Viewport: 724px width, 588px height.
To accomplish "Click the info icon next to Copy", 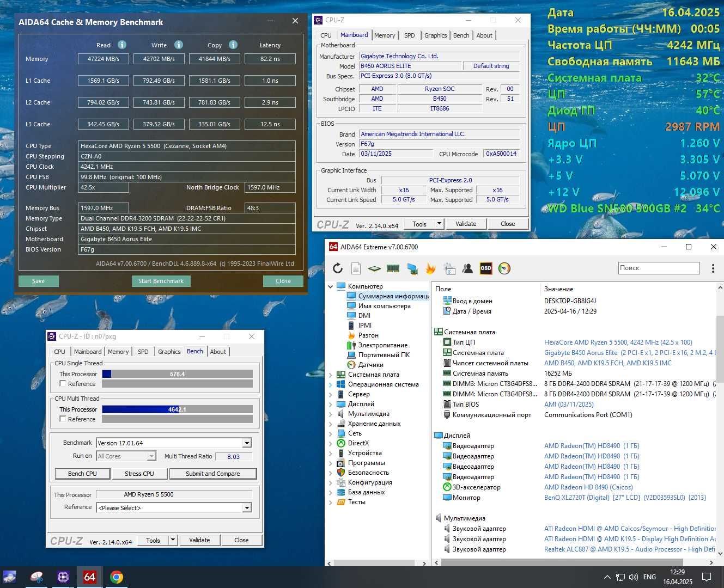I will (x=233, y=45).
